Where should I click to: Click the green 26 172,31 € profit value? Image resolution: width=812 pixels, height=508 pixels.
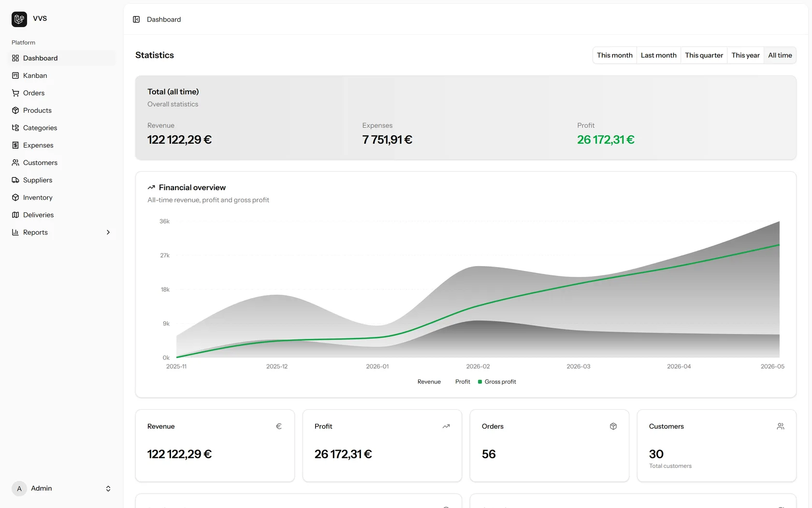click(x=606, y=140)
